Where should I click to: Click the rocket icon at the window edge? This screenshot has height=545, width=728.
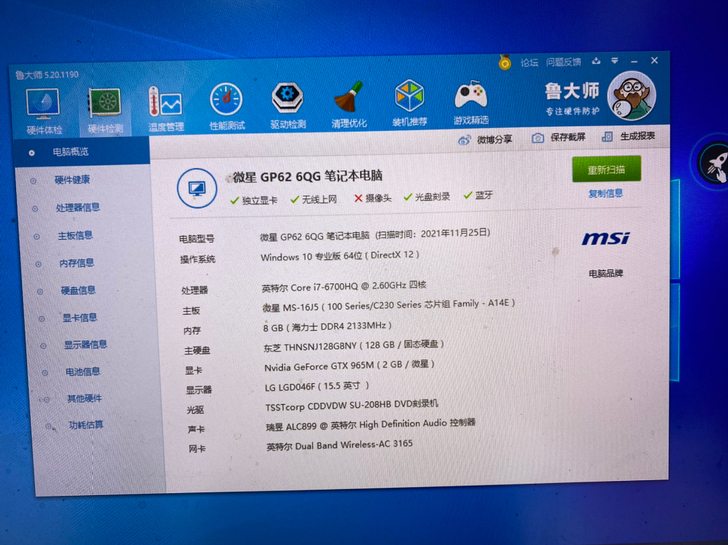click(x=713, y=160)
